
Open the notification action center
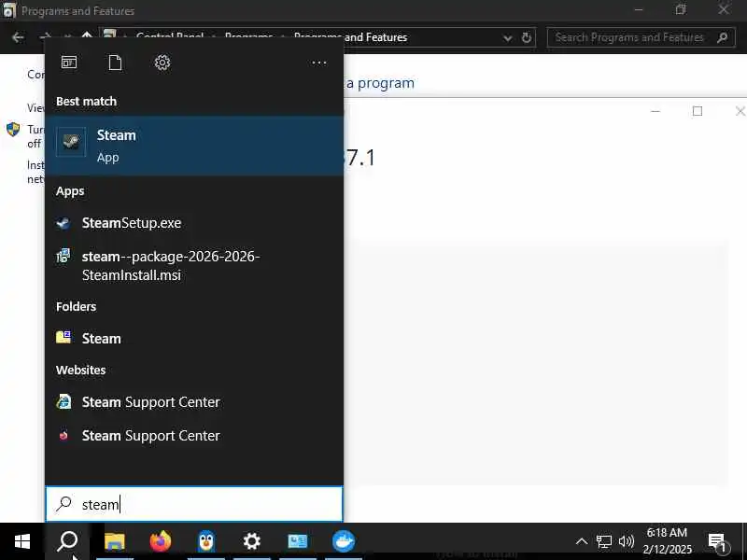click(x=716, y=542)
